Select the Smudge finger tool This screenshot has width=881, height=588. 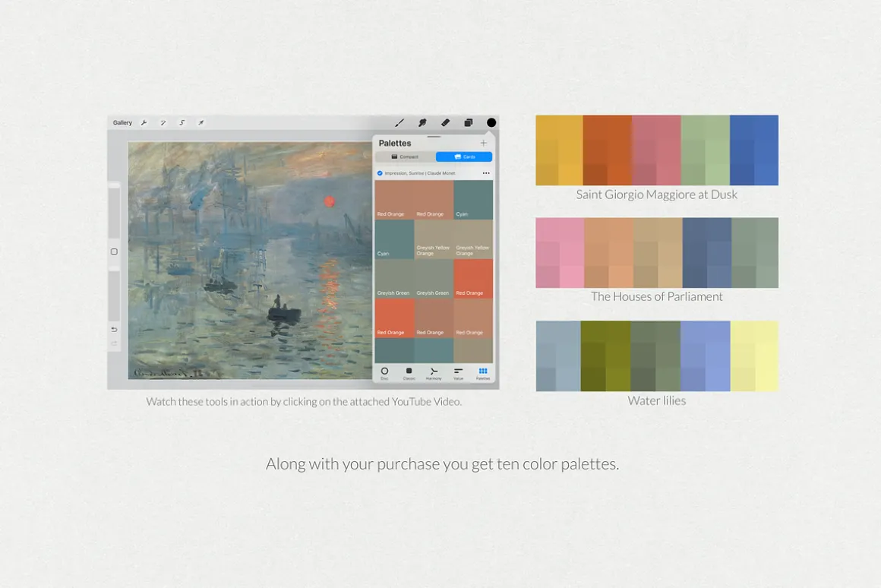[x=422, y=122]
